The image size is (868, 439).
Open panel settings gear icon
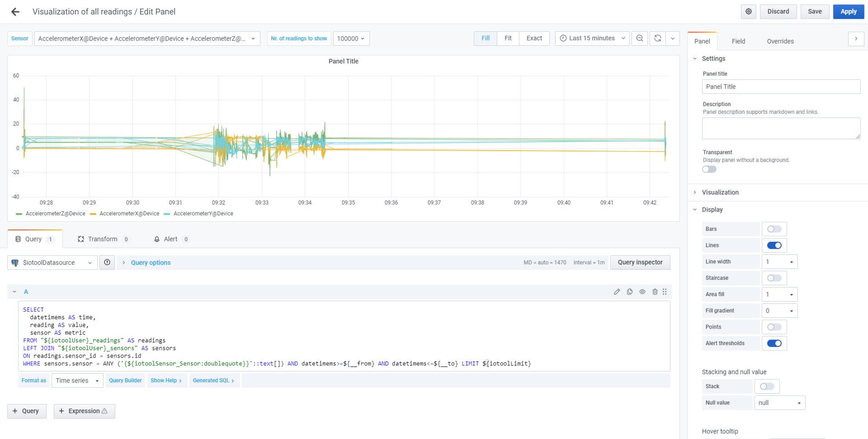749,12
